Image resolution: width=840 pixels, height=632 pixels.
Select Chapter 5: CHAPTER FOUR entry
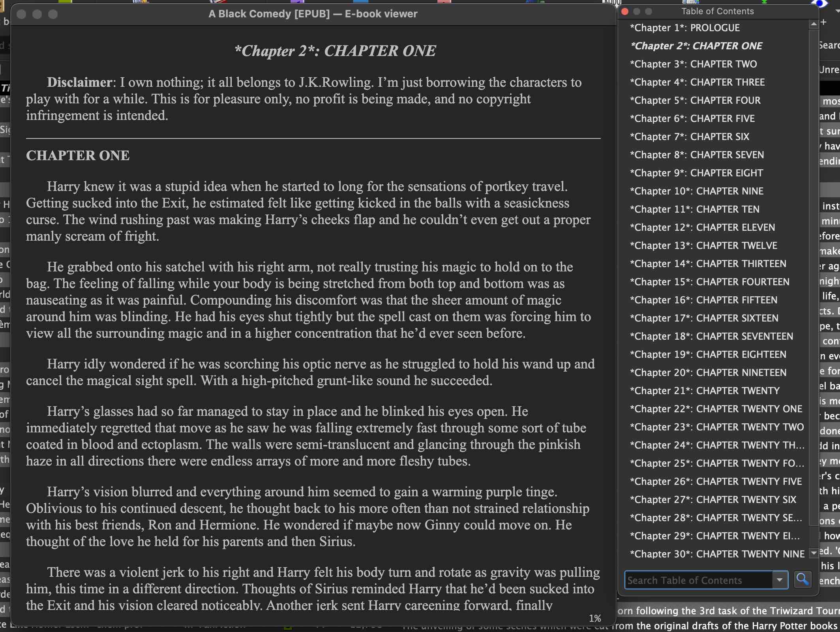tap(695, 101)
